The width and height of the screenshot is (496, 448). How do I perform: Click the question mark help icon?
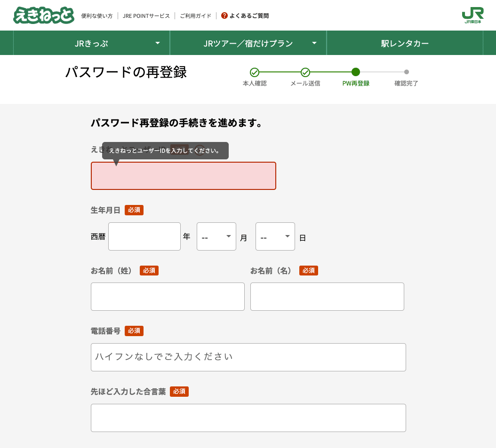[224, 15]
